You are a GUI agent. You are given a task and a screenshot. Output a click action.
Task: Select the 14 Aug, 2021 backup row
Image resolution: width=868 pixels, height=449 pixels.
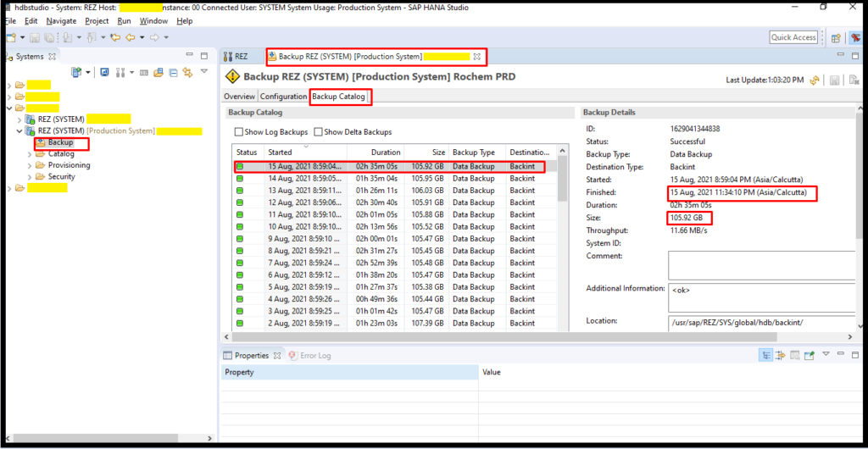click(x=395, y=178)
